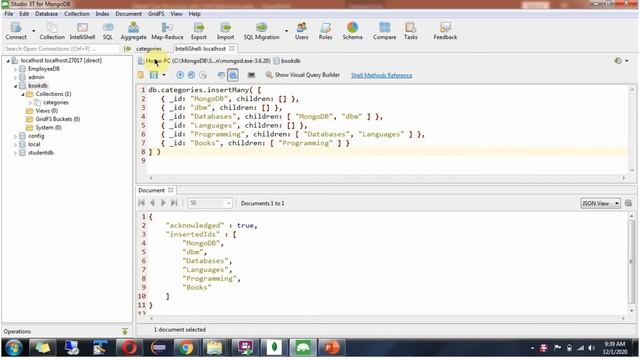Open the Users manager
Viewport: 640px width, 360px height.
[302, 31]
